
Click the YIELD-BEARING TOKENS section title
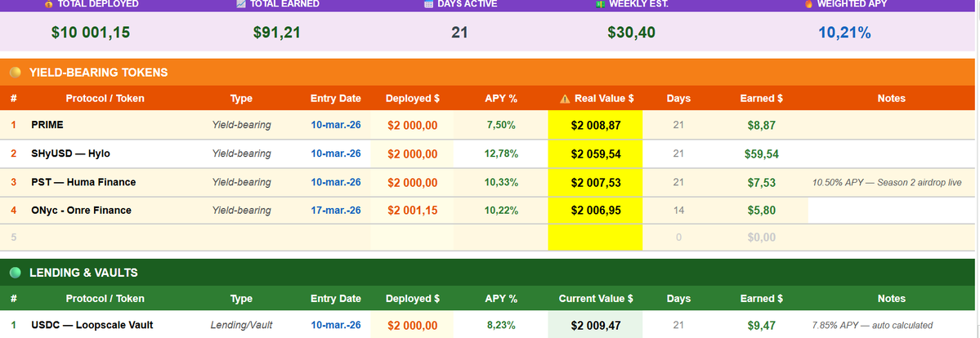[x=99, y=73]
